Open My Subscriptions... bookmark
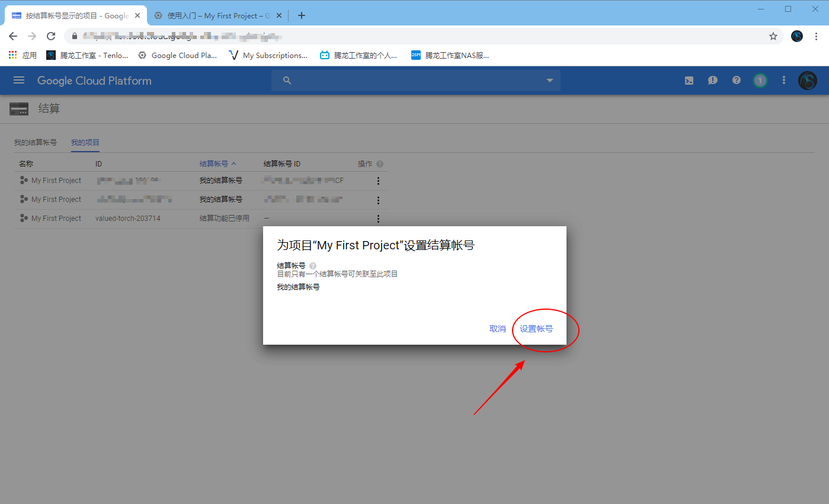The image size is (829, 504). click(268, 55)
